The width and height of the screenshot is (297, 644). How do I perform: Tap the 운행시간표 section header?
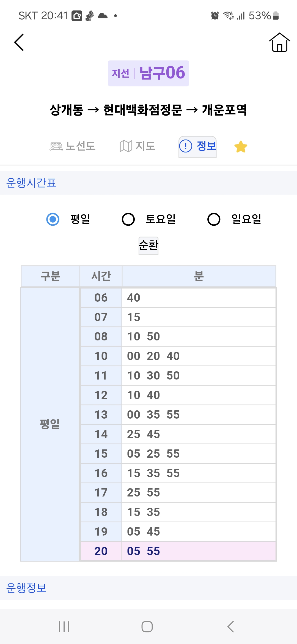pos(31,183)
